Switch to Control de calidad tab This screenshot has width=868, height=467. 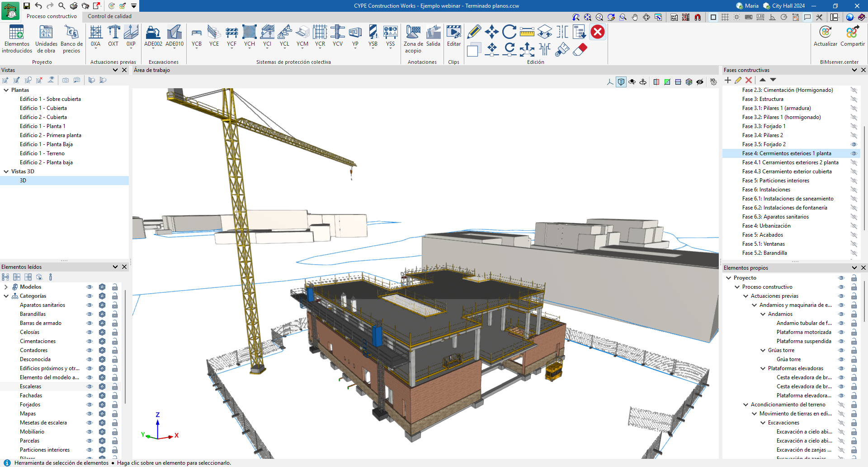pos(109,16)
